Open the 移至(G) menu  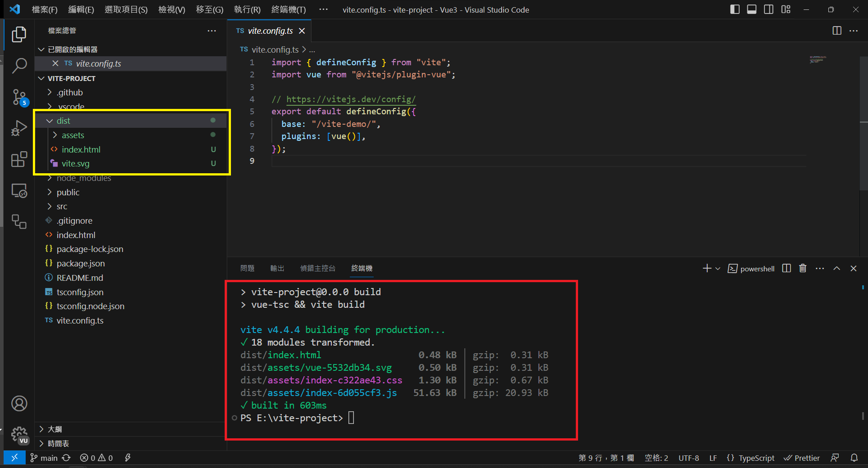(x=209, y=9)
